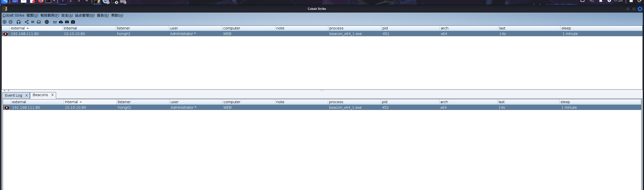This screenshot has width=644, height=190.
Task: Sort top table by computer column
Action: (248, 28)
